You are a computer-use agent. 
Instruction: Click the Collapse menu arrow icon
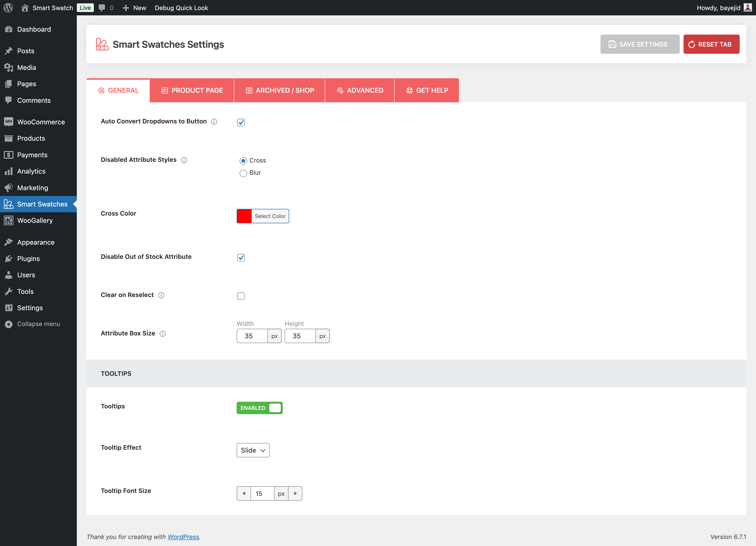point(9,324)
